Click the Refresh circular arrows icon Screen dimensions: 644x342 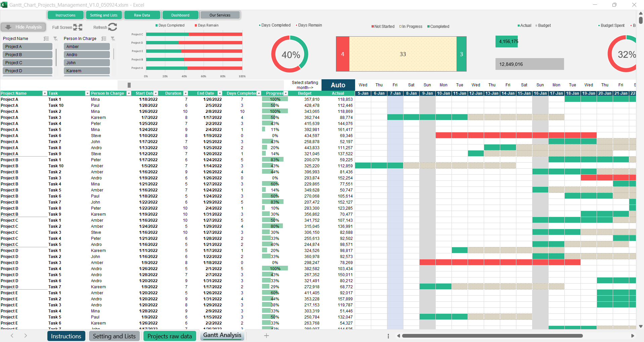(x=113, y=27)
